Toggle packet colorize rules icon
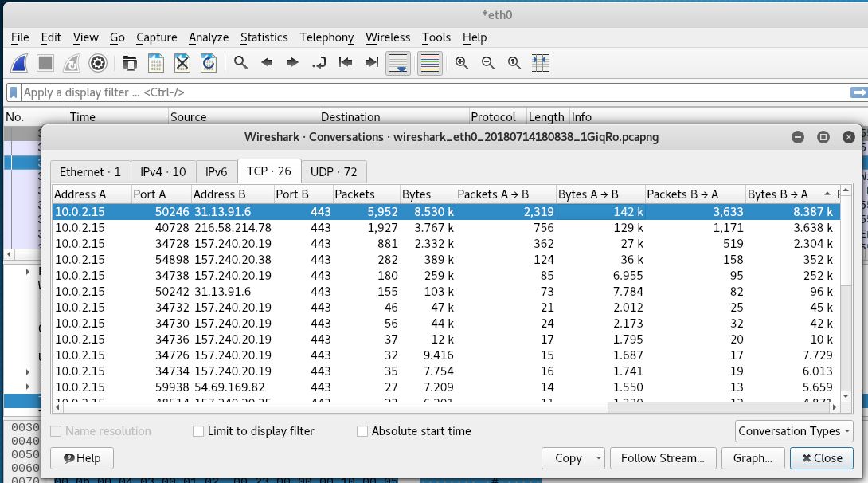Image resolution: width=868 pixels, height=483 pixels. [x=430, y=63]
